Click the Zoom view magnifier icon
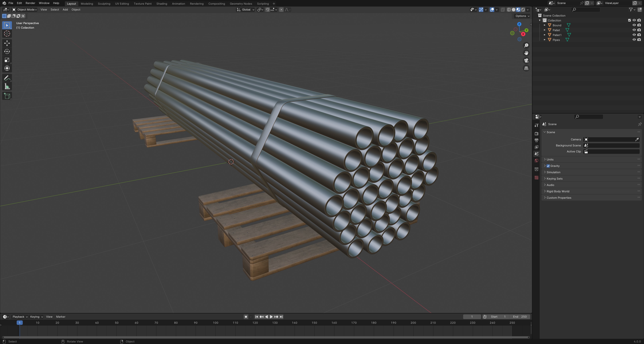Viewport: 644px width, 344px height. coord(526,45)
